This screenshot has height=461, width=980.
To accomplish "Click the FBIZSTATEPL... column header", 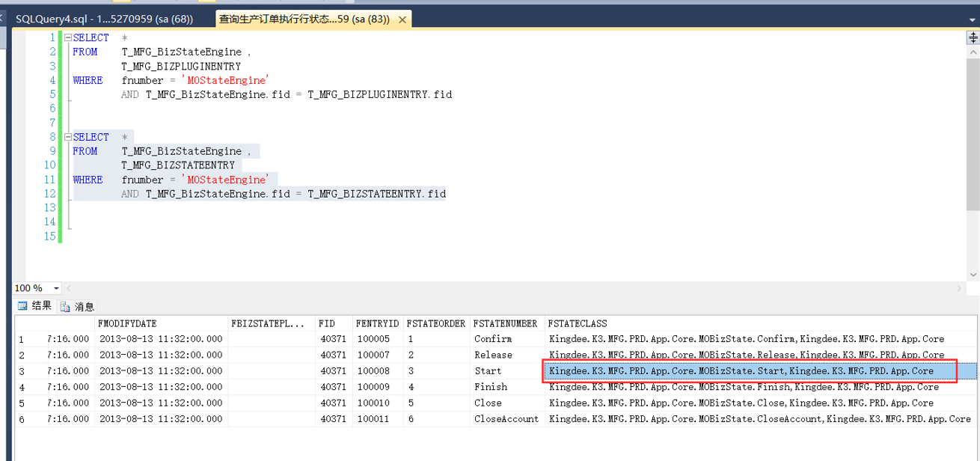I will click(x=272, y=323).
